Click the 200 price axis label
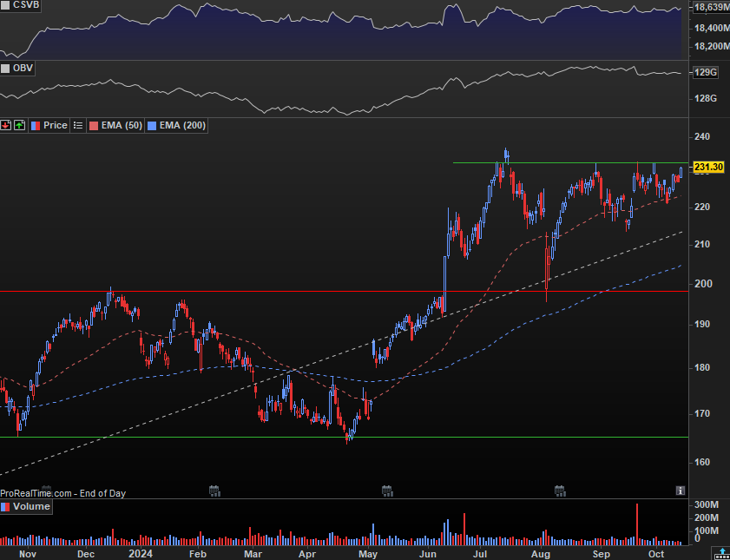 click(702, 283)
